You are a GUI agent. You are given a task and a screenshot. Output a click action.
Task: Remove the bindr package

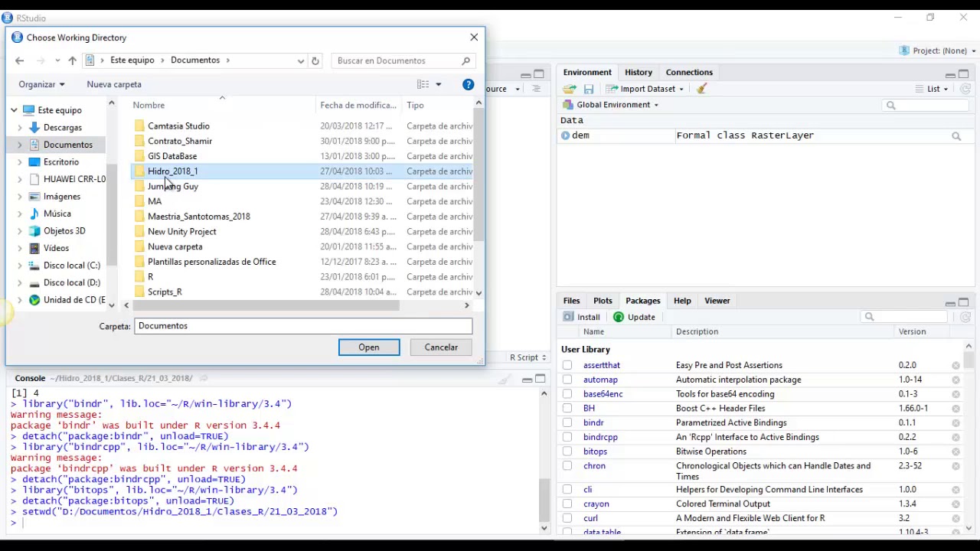click(x=955, y=423)
